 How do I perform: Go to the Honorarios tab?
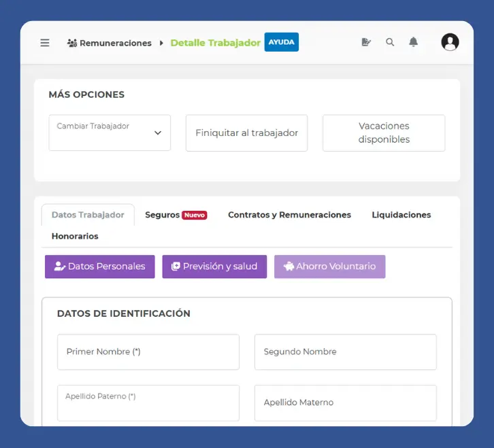[75, 237]
